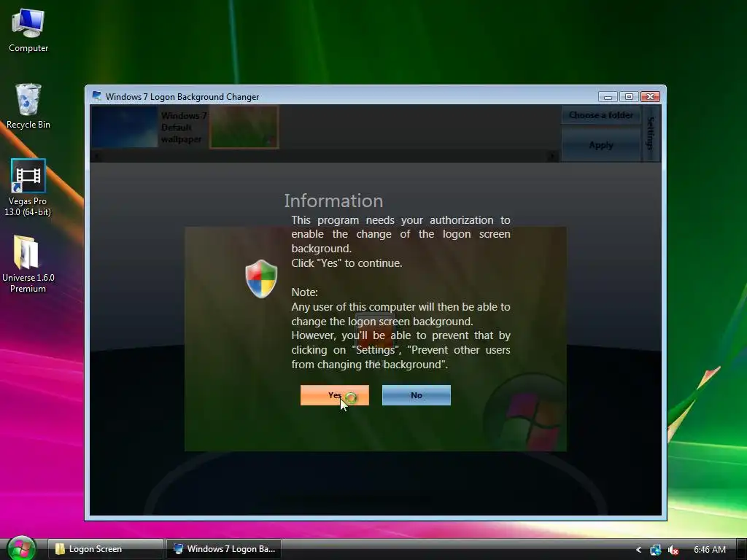Click the UAC shield icon in dialog
Screen dimensions: 747x560
261,279
